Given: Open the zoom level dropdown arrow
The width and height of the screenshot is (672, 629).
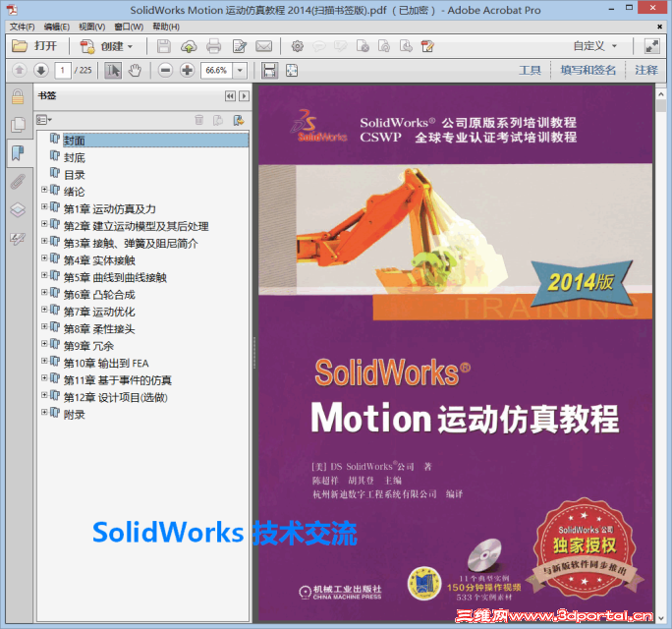Looking at the screenshot, I should click(x=240, y=71).
